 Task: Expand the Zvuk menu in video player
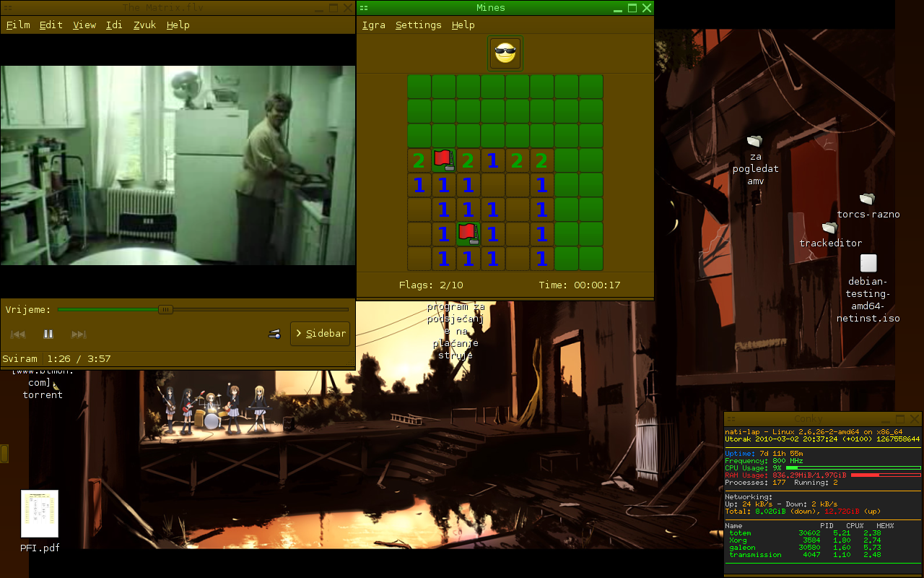pos(144,25)
